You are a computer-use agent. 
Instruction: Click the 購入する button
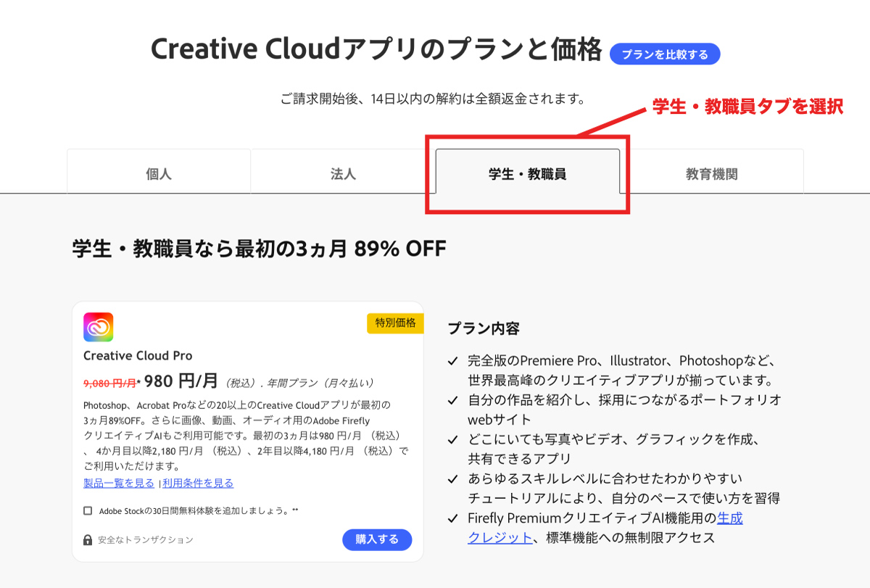coord(377,539)
